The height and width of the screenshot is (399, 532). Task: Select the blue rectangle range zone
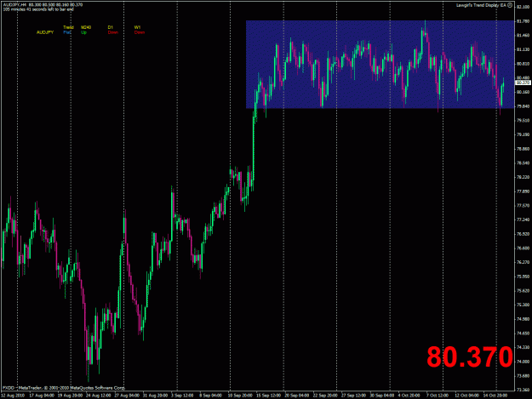[x=380, y=65]
